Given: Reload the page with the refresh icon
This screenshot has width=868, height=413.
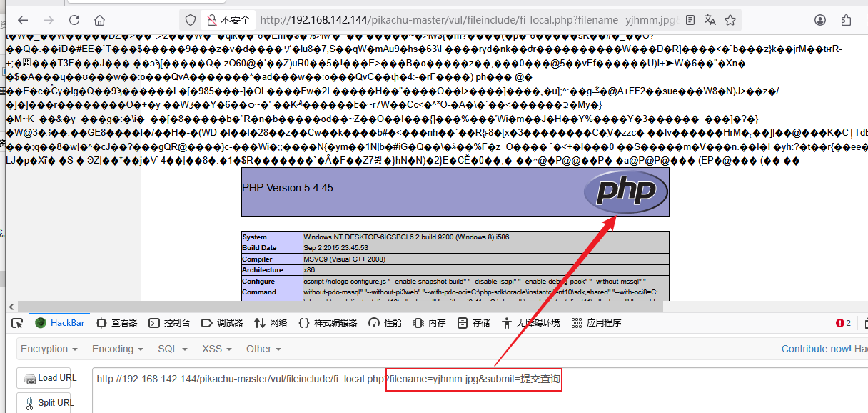Looking at the screenshot, I should (x=74, y=20).
